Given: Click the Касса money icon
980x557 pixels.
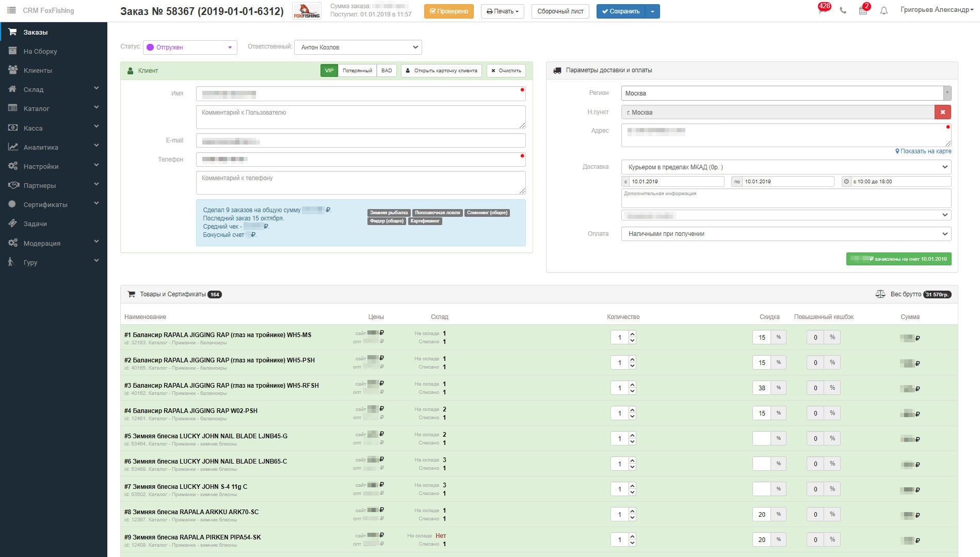Looking at the screenshot, I should coord(12,128).
